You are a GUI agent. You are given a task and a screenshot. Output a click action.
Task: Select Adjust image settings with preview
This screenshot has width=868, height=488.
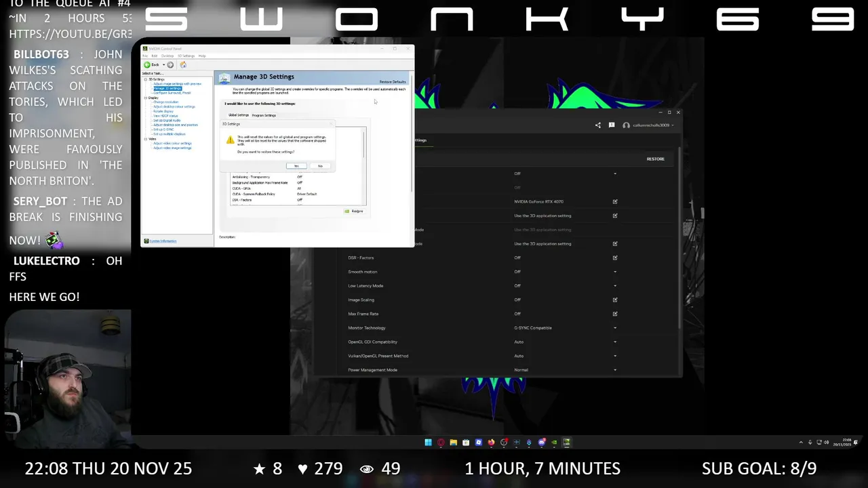(178, 84)
